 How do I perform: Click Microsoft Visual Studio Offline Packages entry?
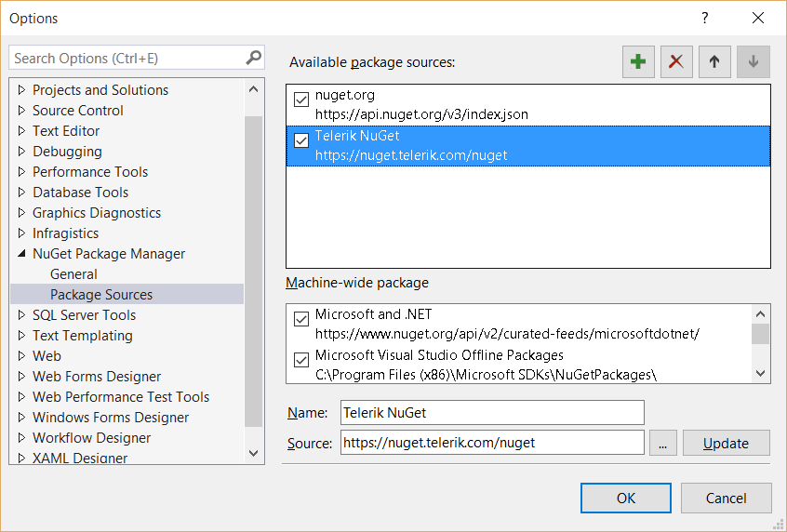click(439, 355)
